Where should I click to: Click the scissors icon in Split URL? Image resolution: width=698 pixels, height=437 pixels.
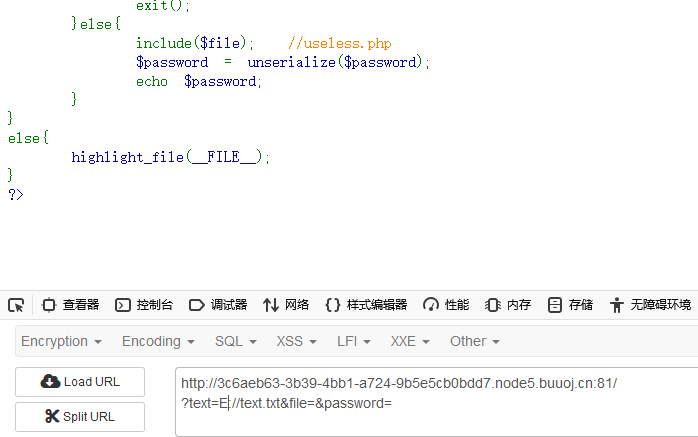coord(52,417)
